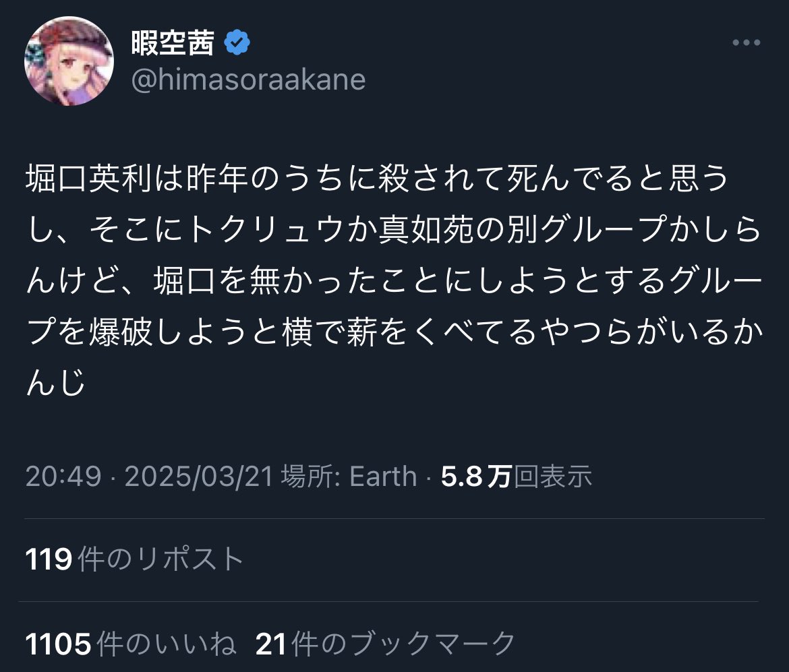Click the 件のリポスト label
Viewport: 789px width, 672px height.
[160, 559]
